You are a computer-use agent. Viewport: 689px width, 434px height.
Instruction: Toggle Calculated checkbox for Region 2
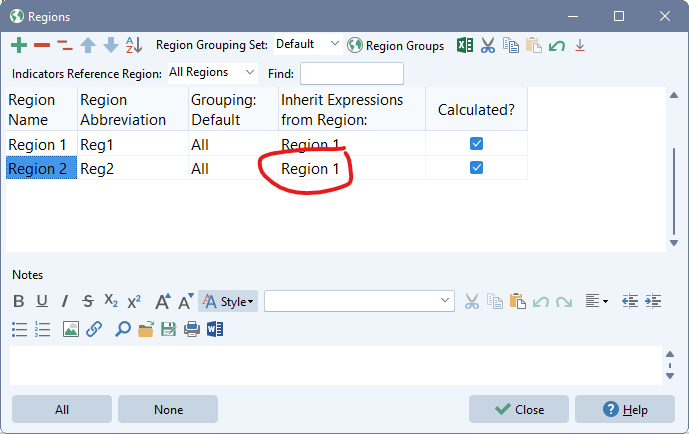[x=476, y=168]
